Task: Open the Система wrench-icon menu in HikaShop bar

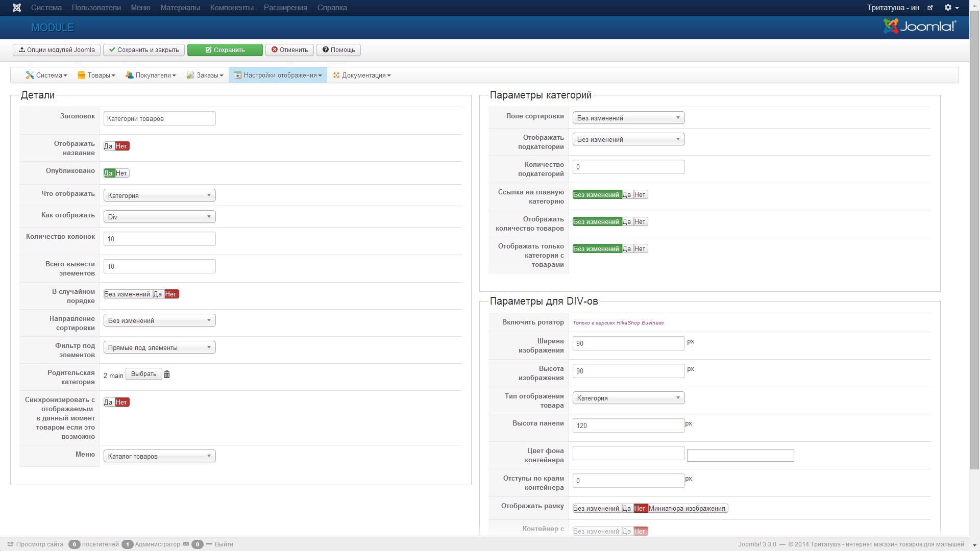Action: point(46,76)
